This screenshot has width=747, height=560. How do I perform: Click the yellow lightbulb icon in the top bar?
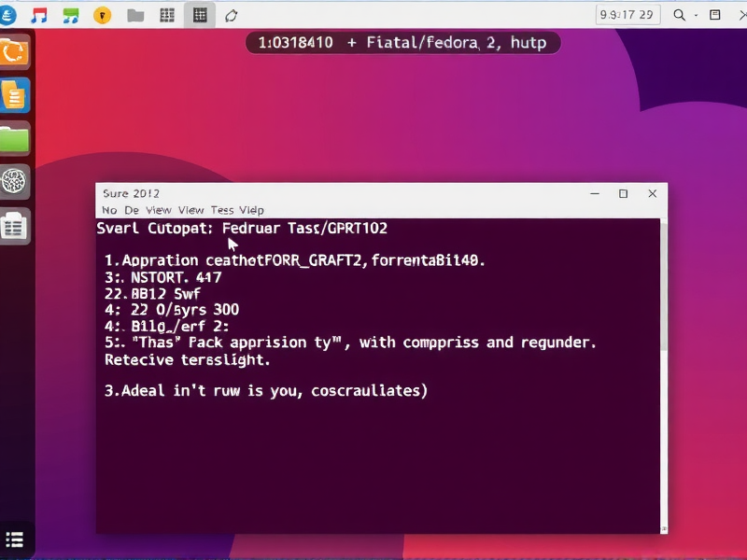103,15
